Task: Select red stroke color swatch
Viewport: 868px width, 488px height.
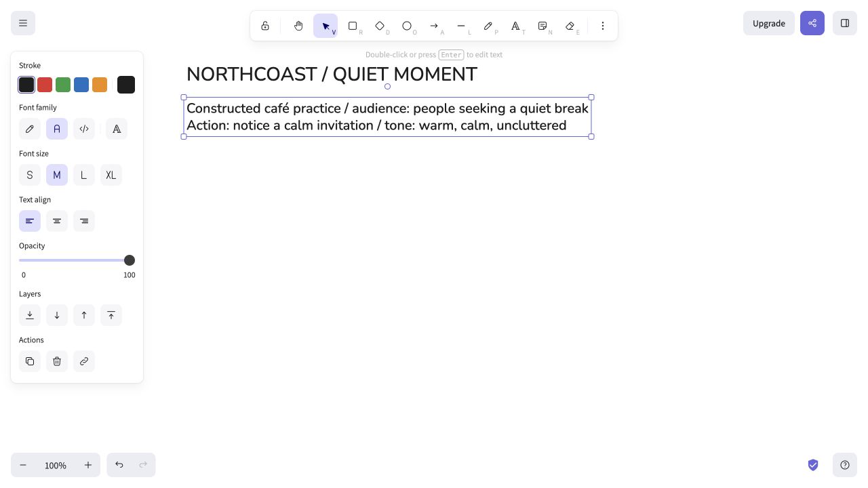Action: point(45,85)
